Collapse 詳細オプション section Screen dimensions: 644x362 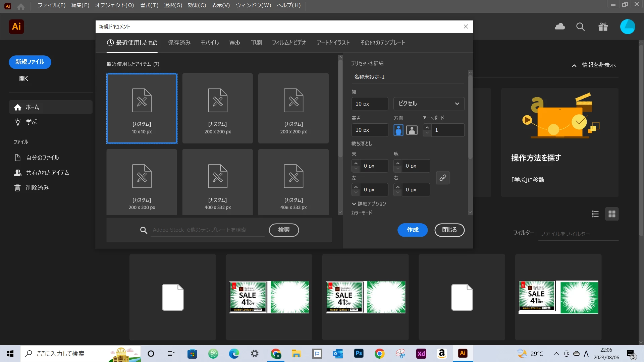click(369, 204)
